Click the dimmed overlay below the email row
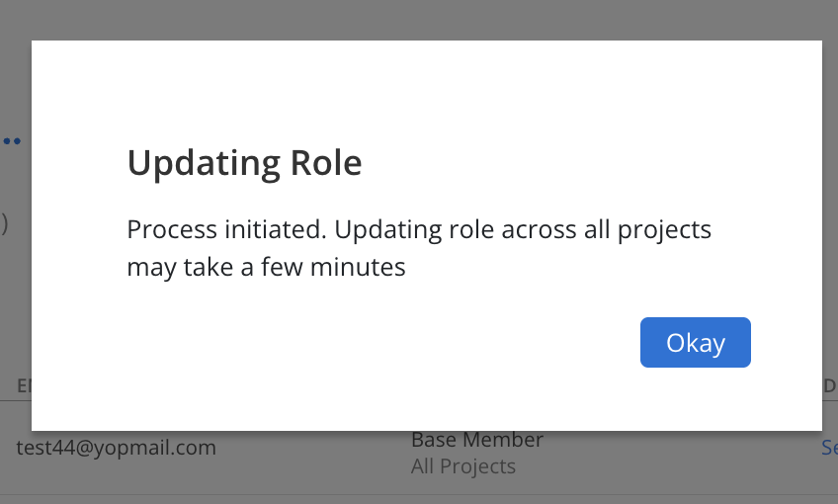838x504 pixels. [x=419, y=499]
